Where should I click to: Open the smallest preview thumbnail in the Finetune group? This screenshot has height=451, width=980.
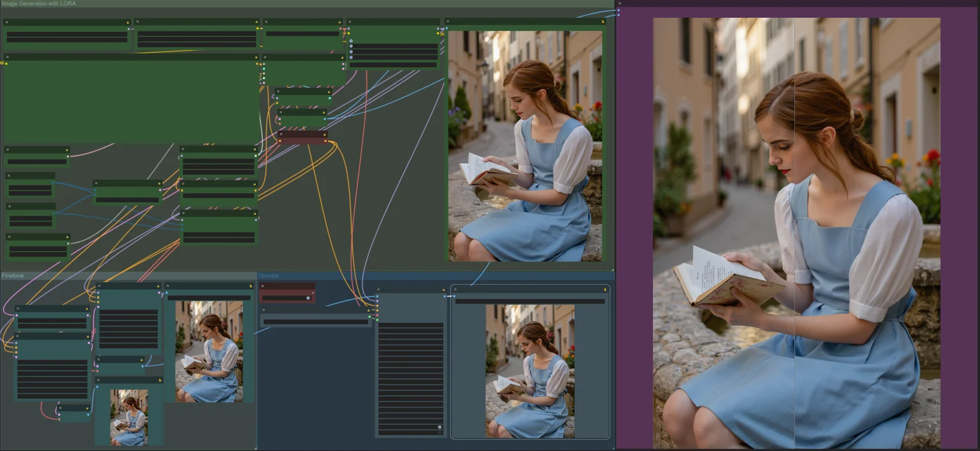click(129, 417)
